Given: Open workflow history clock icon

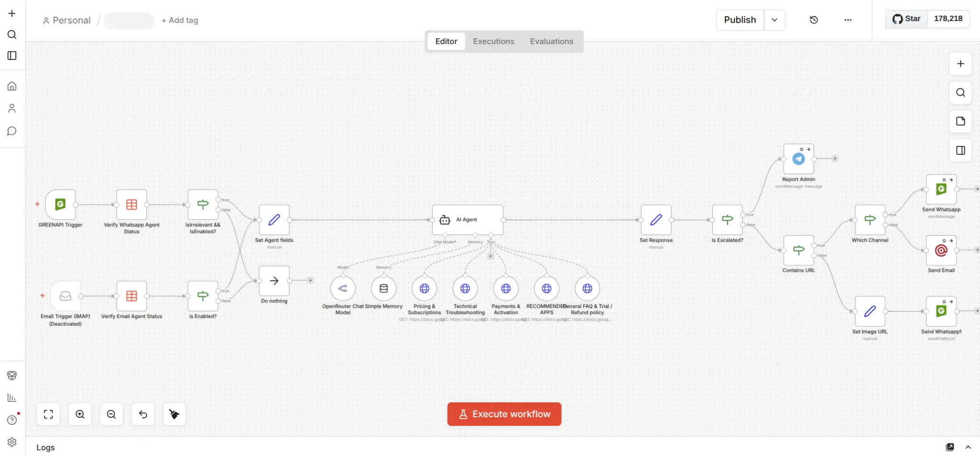Looking at the screenshot, I should [813, 20].
